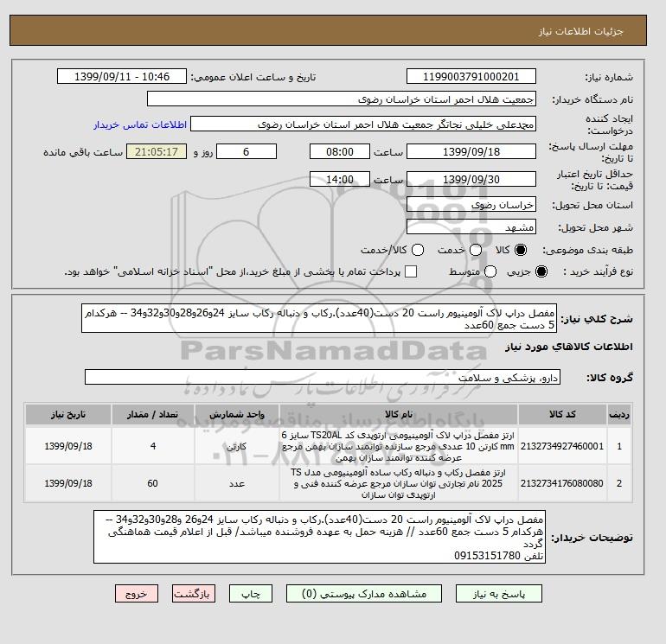Click مشاهده مدارک پیوستی (0) button
The image size is (666, 644).
(364, 594)
